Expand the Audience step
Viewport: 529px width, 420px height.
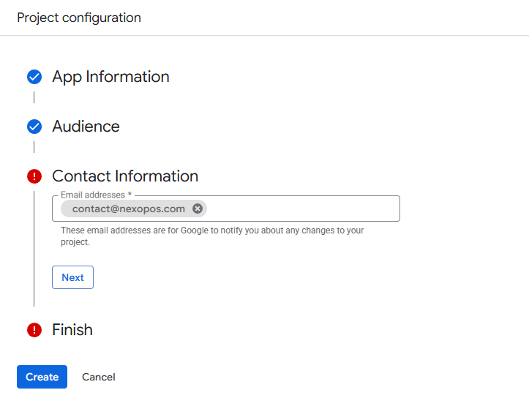tap(86, 127)
